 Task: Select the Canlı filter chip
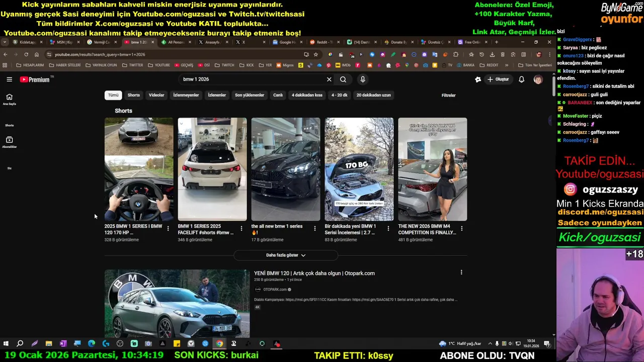coord(278,95)
